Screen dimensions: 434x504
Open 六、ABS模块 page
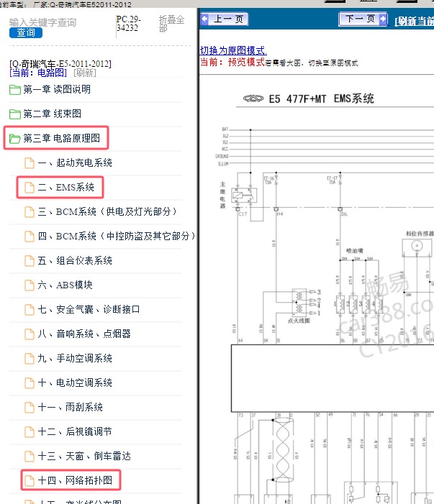click(65, 285)
